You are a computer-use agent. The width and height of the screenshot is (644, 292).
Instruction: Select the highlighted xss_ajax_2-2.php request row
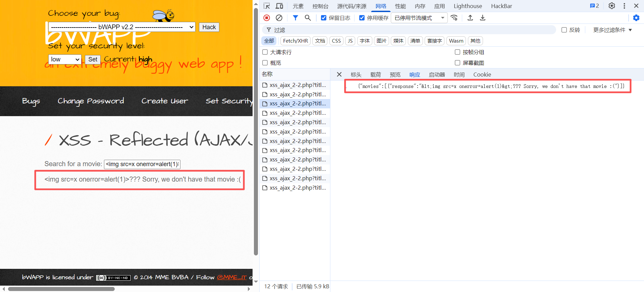click(295, 104)
